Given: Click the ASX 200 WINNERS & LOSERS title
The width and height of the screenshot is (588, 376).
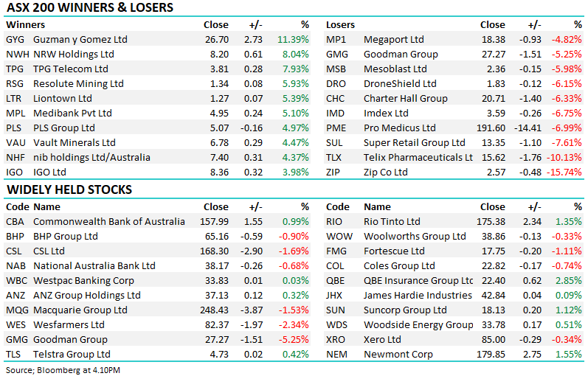Looking at the screenshot, I should coord(90,7).
